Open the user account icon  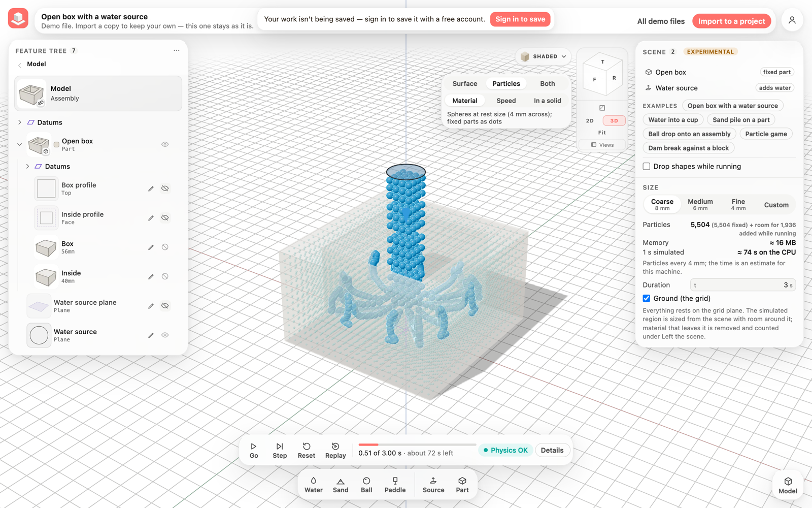coord(792,21)
